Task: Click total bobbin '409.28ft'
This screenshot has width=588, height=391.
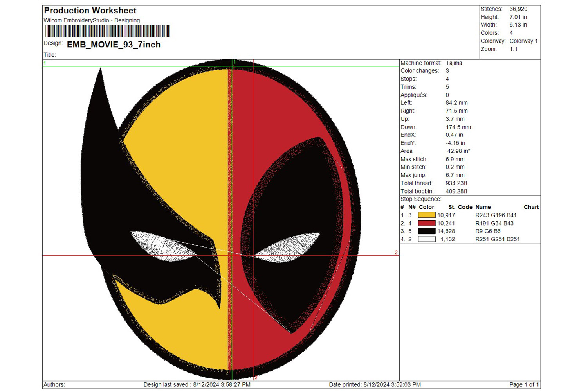Action: [456, 191]
